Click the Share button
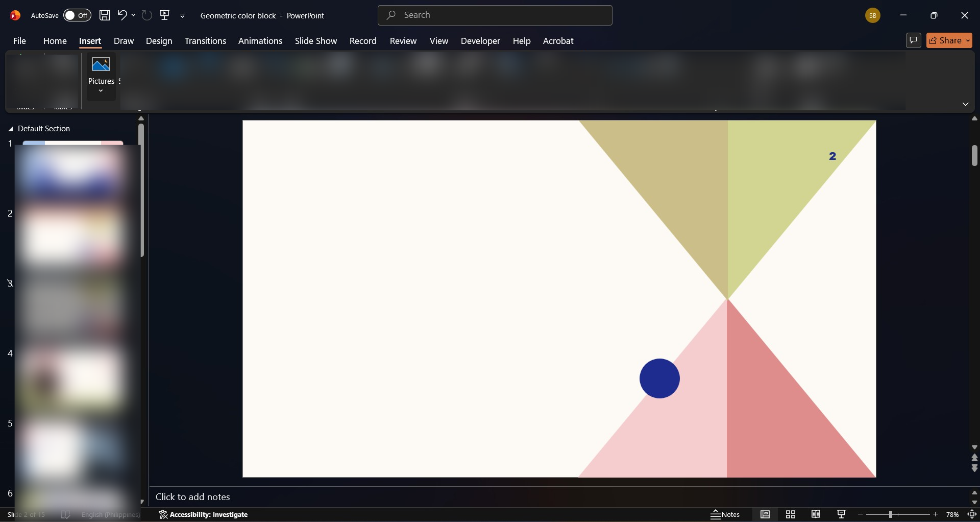The image size is (980, 522). pos(949,40)
